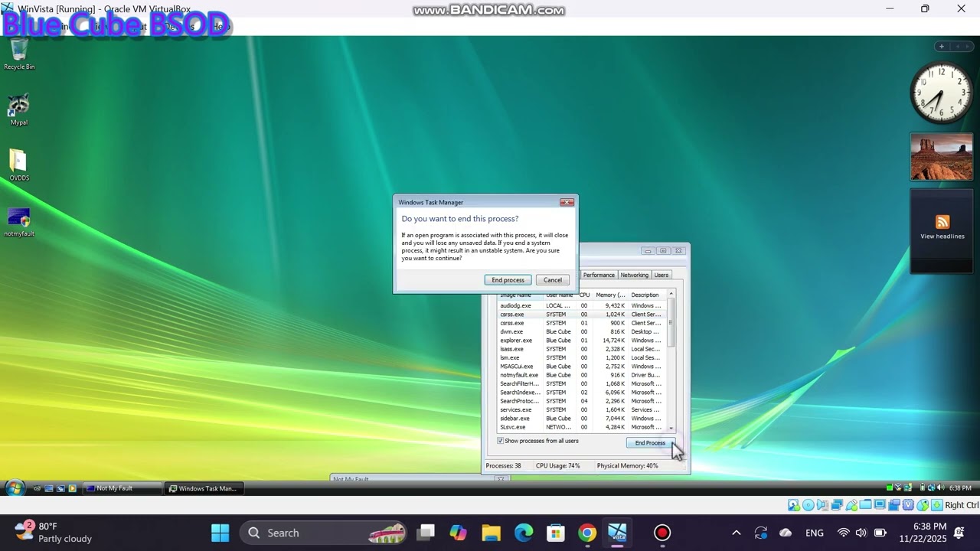Image resolution: width=980 pixels, height=551 pixels.
Task: Select the MSASCui.exe process row
Action: click(582, 367)
